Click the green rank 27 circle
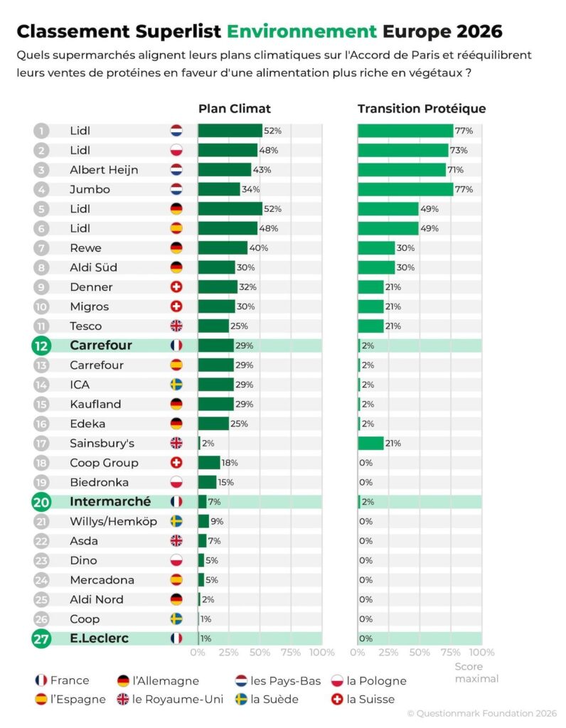 tap(41, 638)
